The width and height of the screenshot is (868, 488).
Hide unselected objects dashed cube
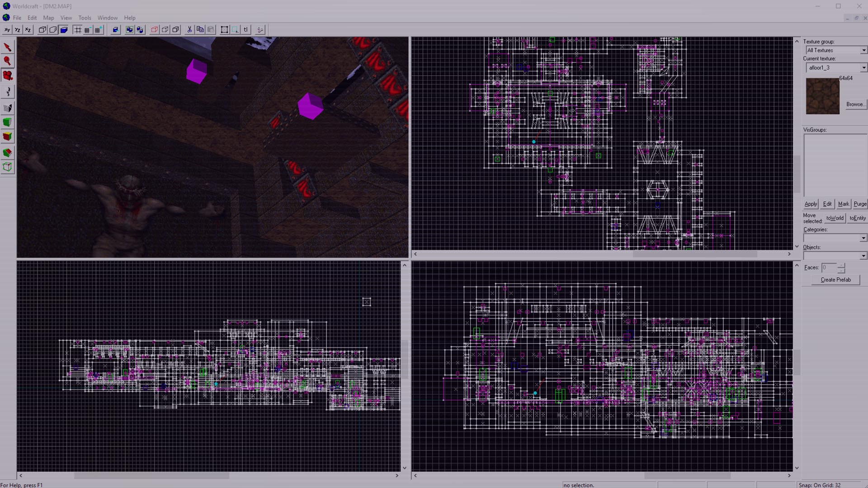point(165,30)
